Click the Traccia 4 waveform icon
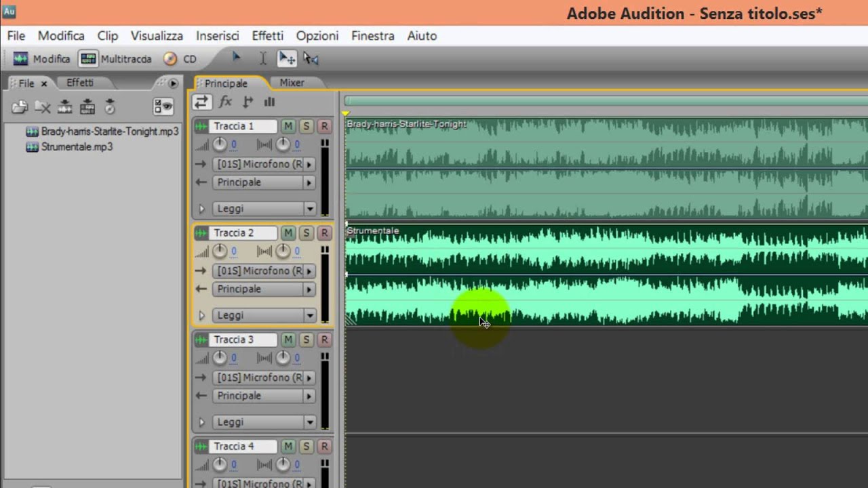 tap(201, 446)
